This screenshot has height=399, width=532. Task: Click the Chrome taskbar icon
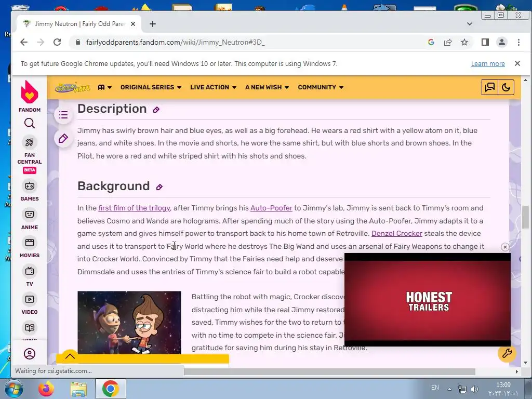point(110,389)
